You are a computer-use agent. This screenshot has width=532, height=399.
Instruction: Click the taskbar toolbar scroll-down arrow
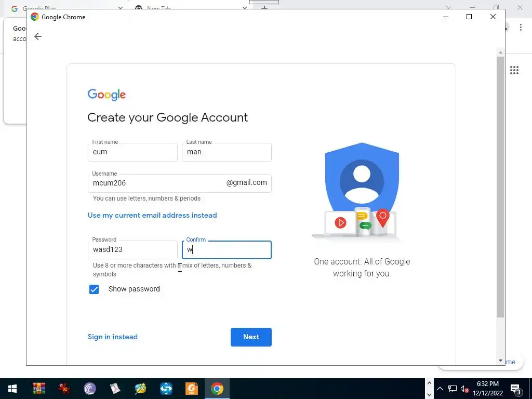[429, 395]
